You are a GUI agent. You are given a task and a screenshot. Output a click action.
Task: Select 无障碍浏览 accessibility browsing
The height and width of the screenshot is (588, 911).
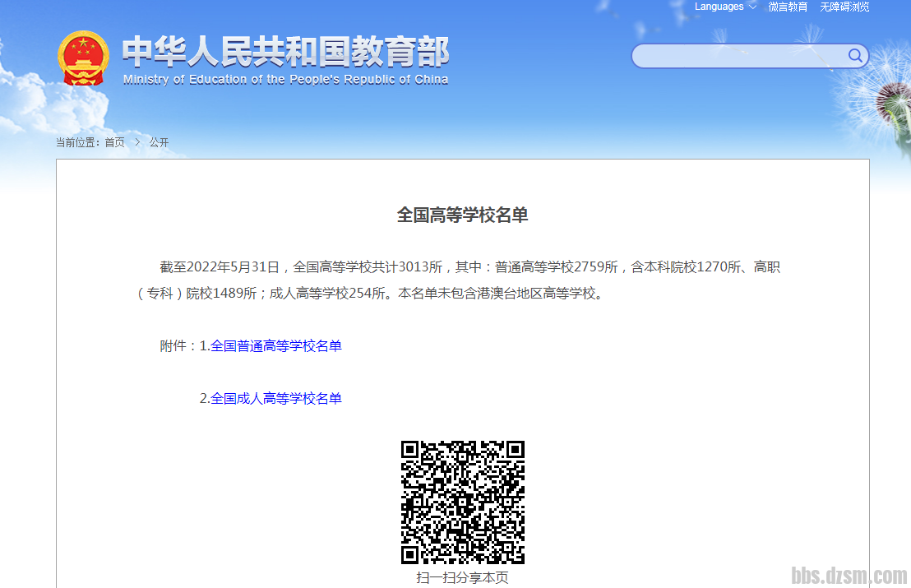[844, 7]
